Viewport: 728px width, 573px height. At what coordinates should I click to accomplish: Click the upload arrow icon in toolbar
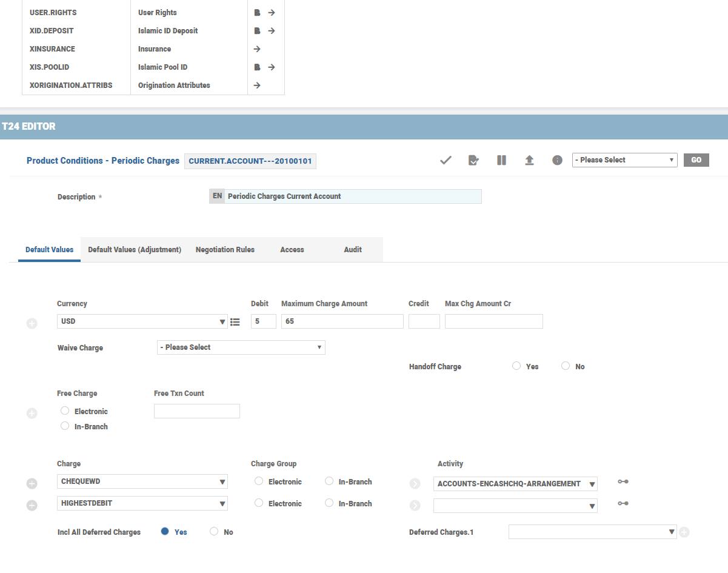[x=529, y=160]
